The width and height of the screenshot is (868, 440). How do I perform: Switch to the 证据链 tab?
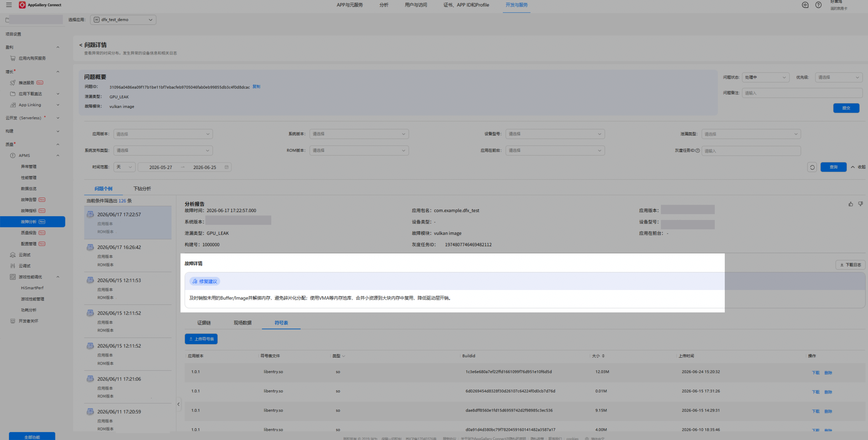pyautogui.click(x=204, y=323)
